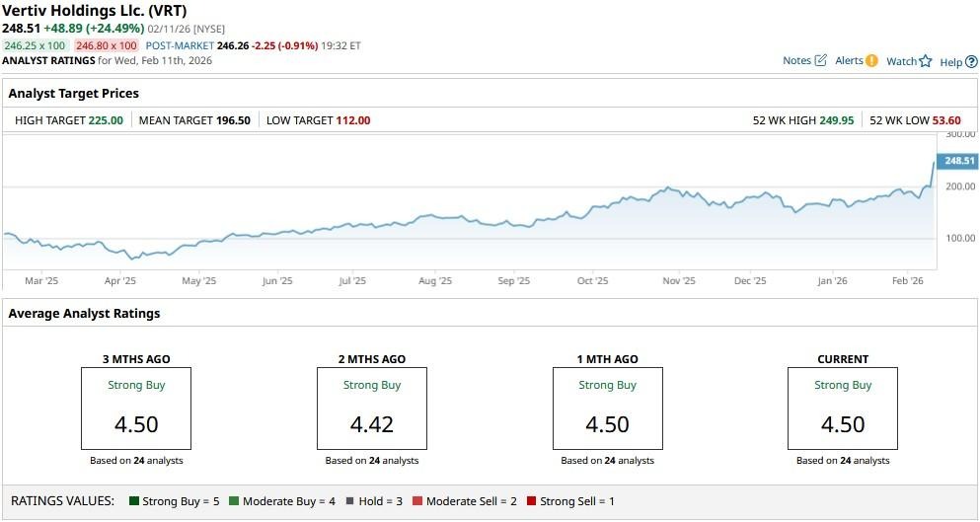Select the 3 MTHS AGO rating box
Viewport: 980px width, 522px height.
(135, 410)
